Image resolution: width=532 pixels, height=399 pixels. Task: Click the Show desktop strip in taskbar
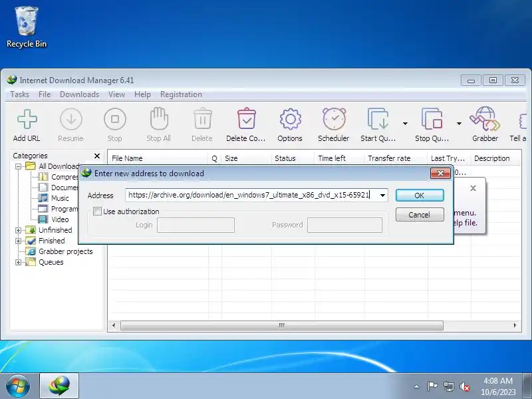[527, 386]
